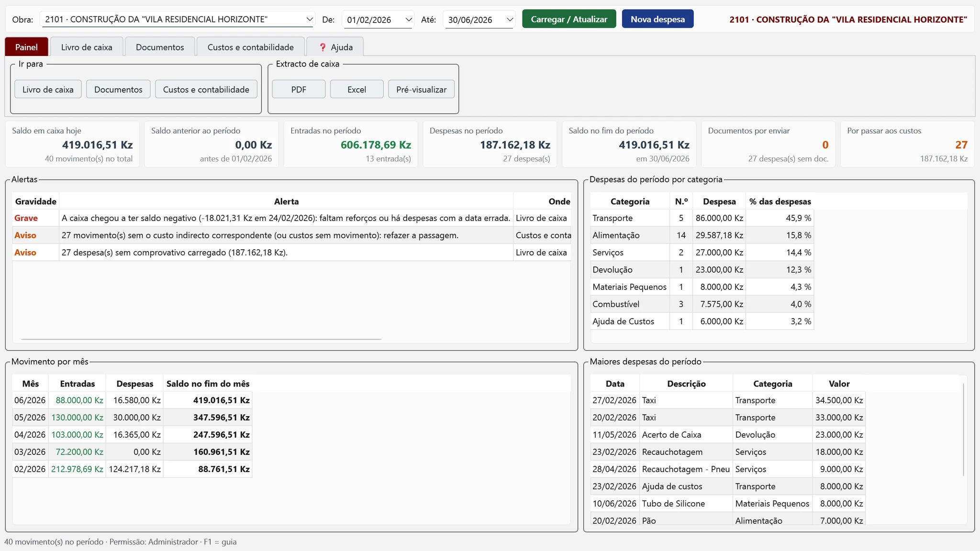
Task: Open the Documentos tab
Action: [160, 47]
